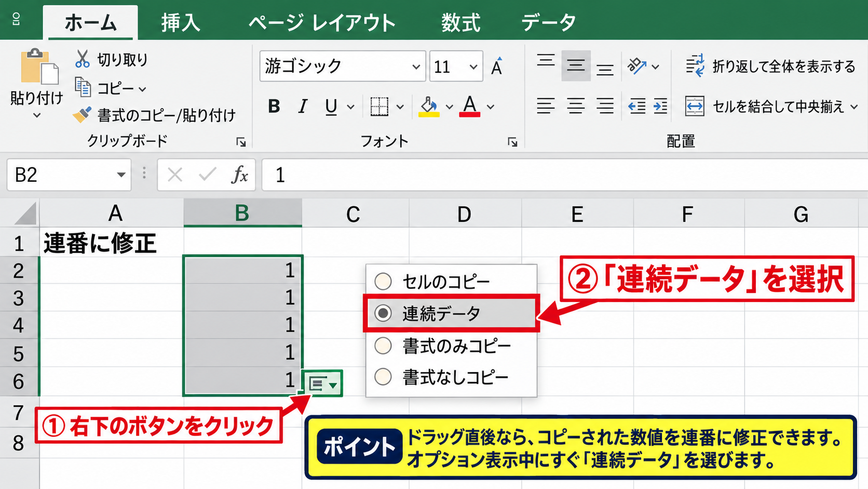The width and height of the screenshot is (868, 489).
Task: Switch to the ページ レイアウト tab
Action: [x=322, y=23]
